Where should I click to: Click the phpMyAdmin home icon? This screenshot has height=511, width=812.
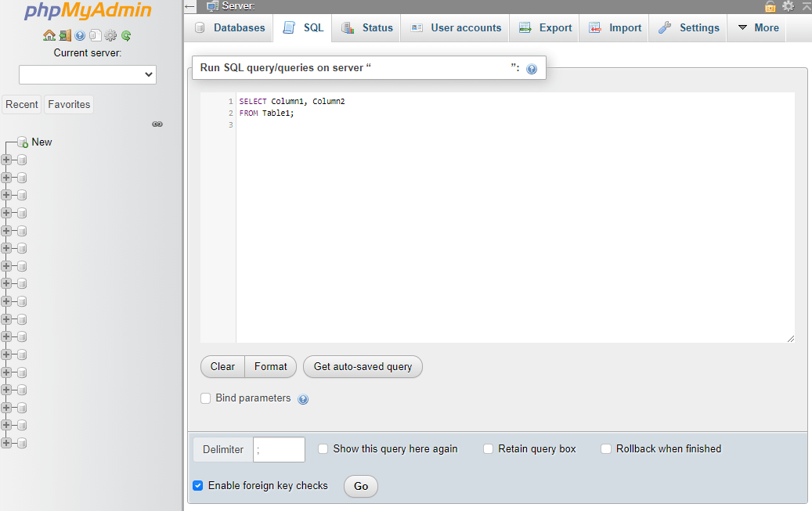(x=49, y=35)
